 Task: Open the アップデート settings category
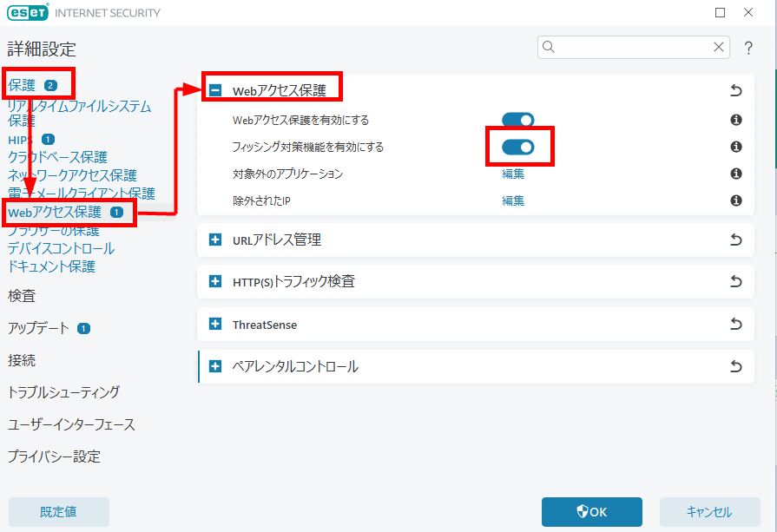[x=39, y=328]
